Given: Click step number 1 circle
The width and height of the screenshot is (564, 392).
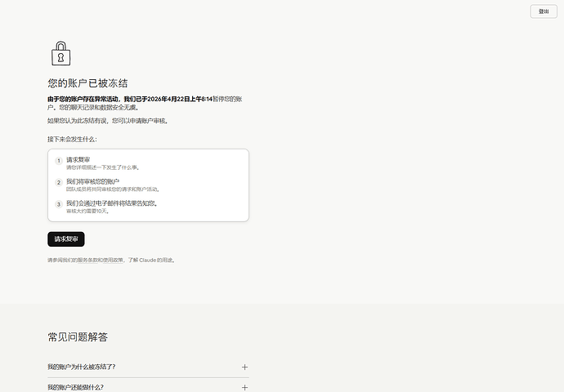Looking at the screenshot, I should 59,161.
